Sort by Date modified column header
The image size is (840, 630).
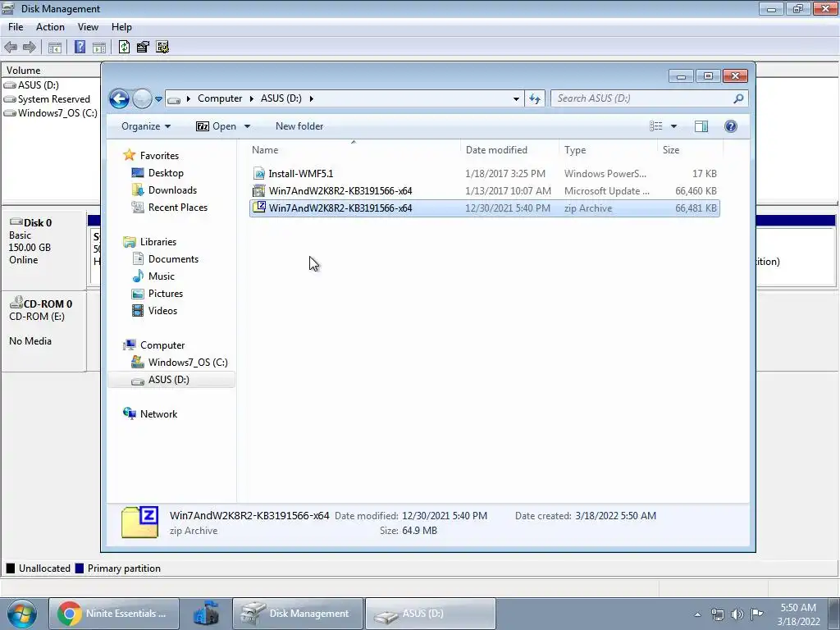509,150
